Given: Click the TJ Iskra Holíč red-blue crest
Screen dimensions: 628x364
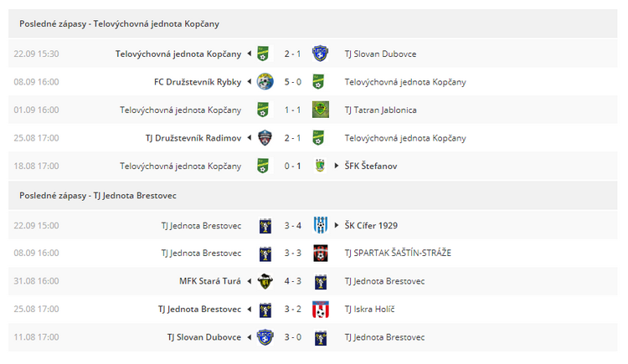Looking at the screenshot, I should [321, 309].
